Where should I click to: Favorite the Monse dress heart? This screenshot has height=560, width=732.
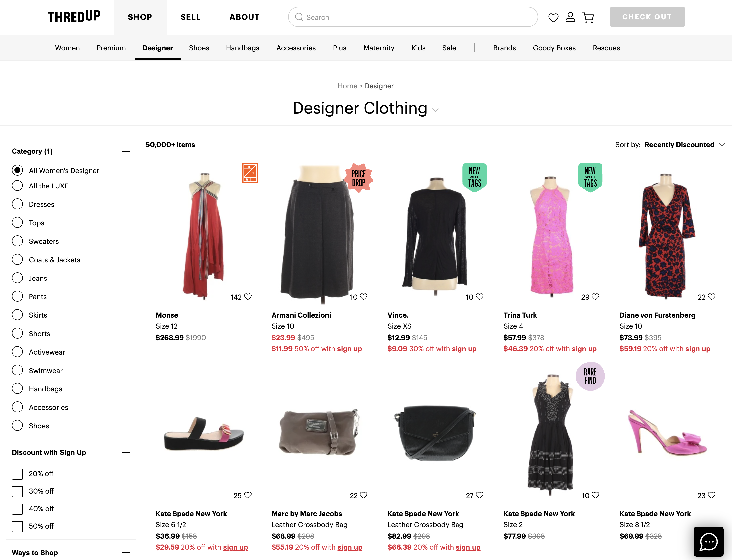[248, 297]
